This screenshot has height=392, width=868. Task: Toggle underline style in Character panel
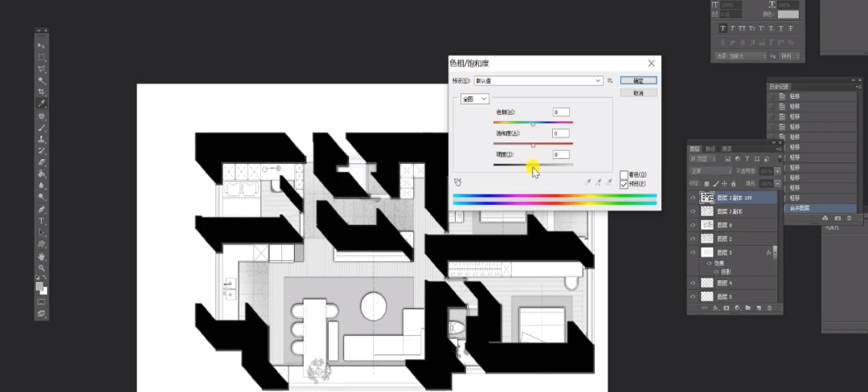tap(780, 28)
